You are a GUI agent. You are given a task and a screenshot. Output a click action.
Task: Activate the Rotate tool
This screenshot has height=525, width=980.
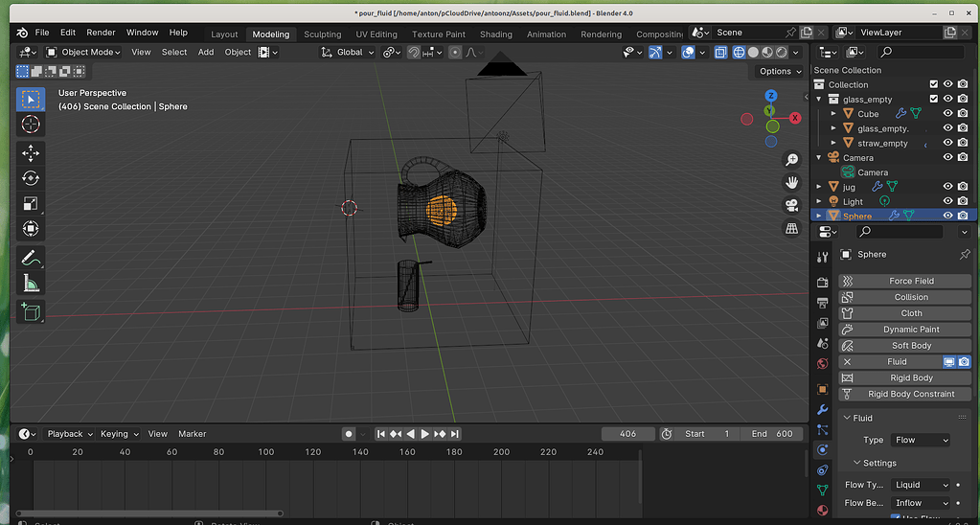tap(30, 179)
